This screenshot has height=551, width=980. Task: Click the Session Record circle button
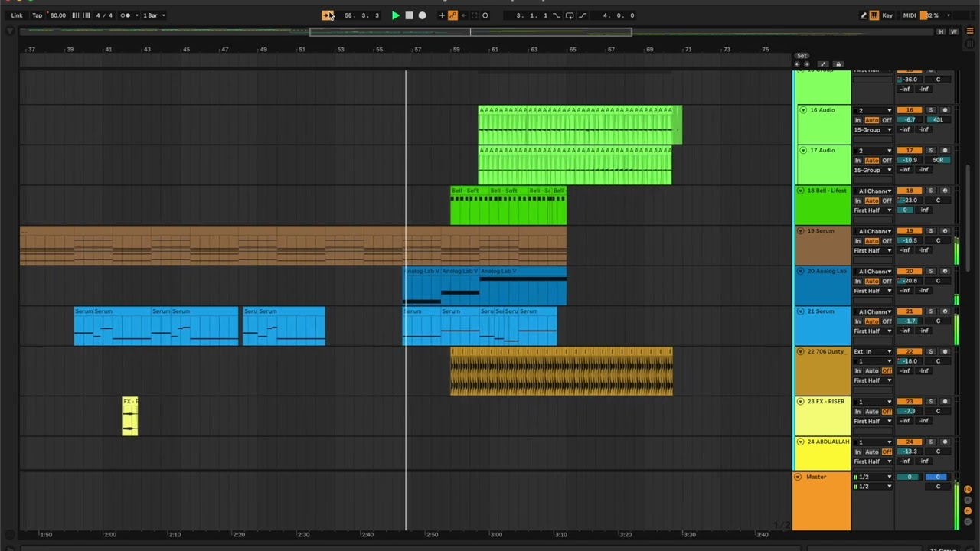[x=485, y=15]
